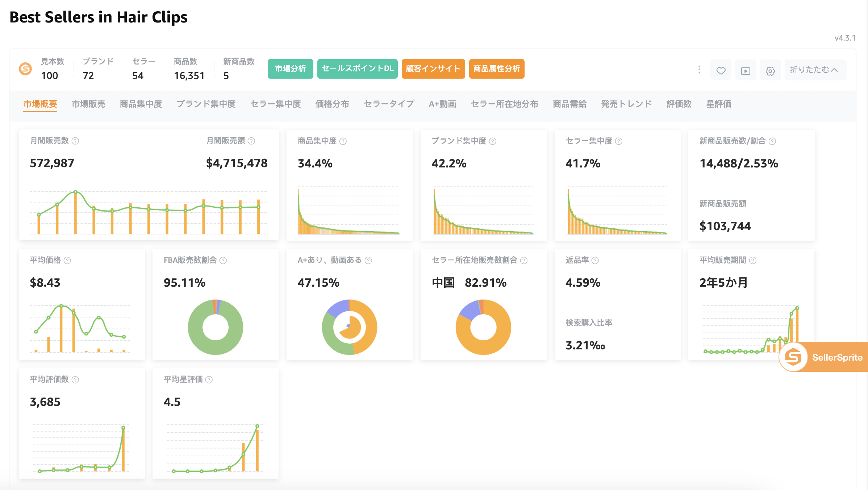Open the セラータイプ tab
This screenshot has width=868, height=490.
pyautogui.click(x=389, y=104)
